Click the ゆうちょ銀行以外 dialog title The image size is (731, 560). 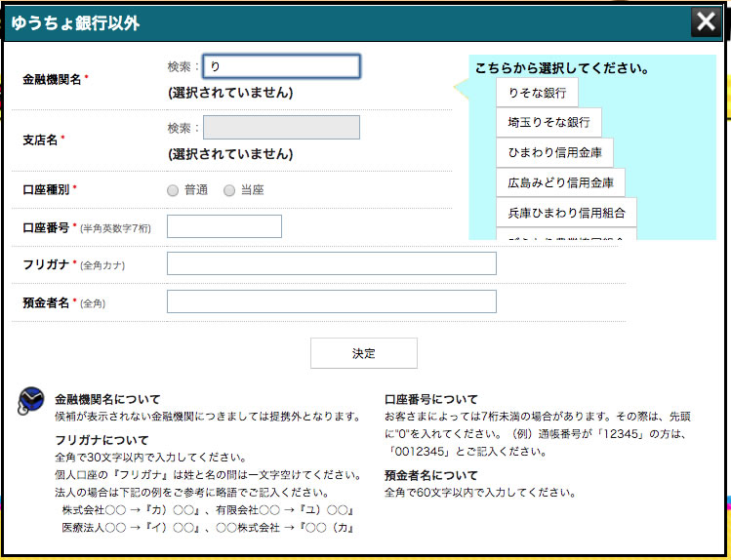pos(75,22)
